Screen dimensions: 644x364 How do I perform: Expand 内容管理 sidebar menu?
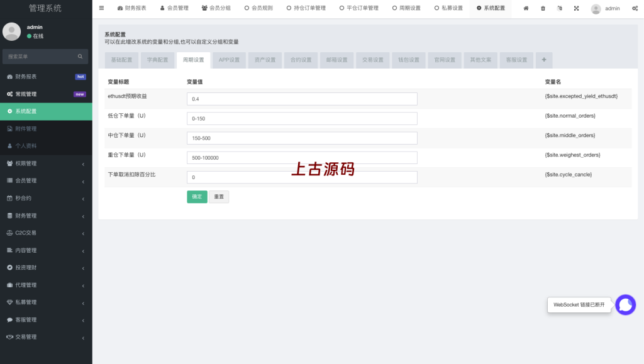point(46,250)
